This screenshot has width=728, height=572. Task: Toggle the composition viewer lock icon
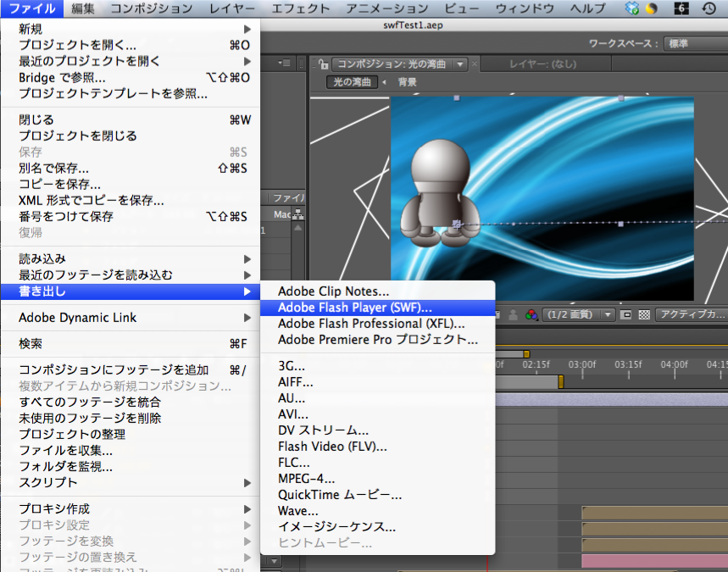pos(323,64)
